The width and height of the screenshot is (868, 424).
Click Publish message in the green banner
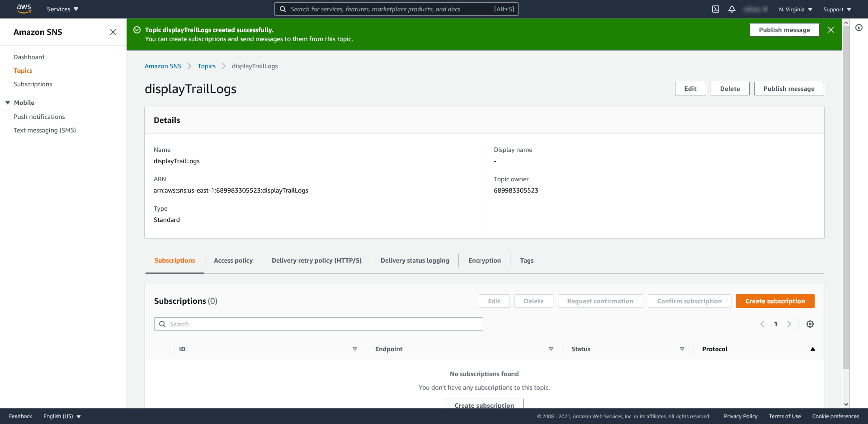point(784,30)
